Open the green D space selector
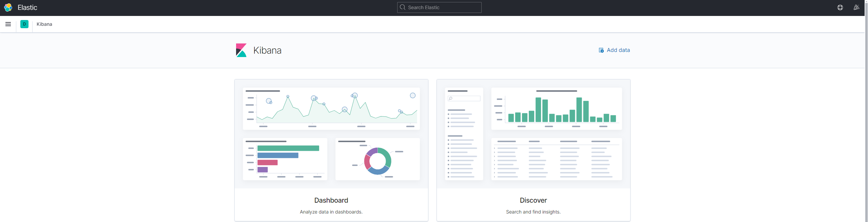This screenshot has height=222, width=868. click(x=24, y=24)
